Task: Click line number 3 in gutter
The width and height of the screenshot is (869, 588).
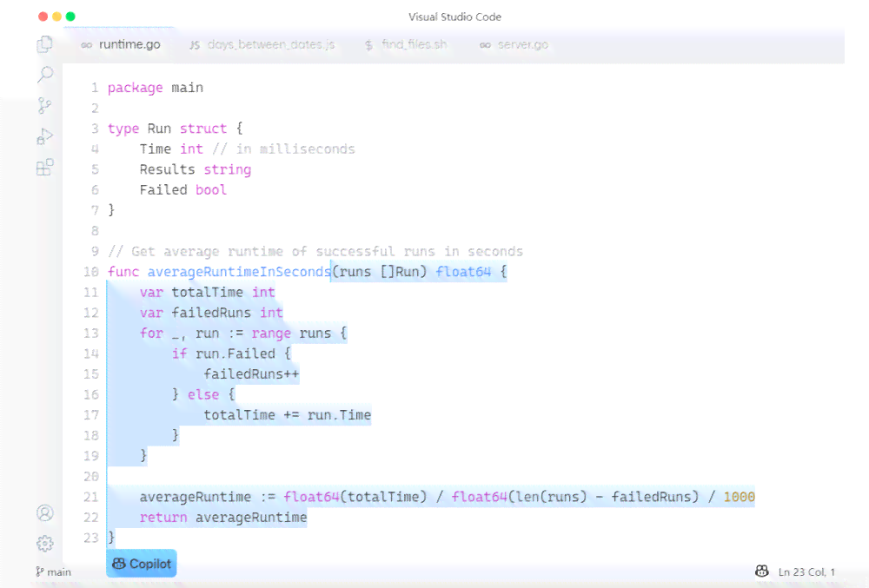Action: coord(95,129)
